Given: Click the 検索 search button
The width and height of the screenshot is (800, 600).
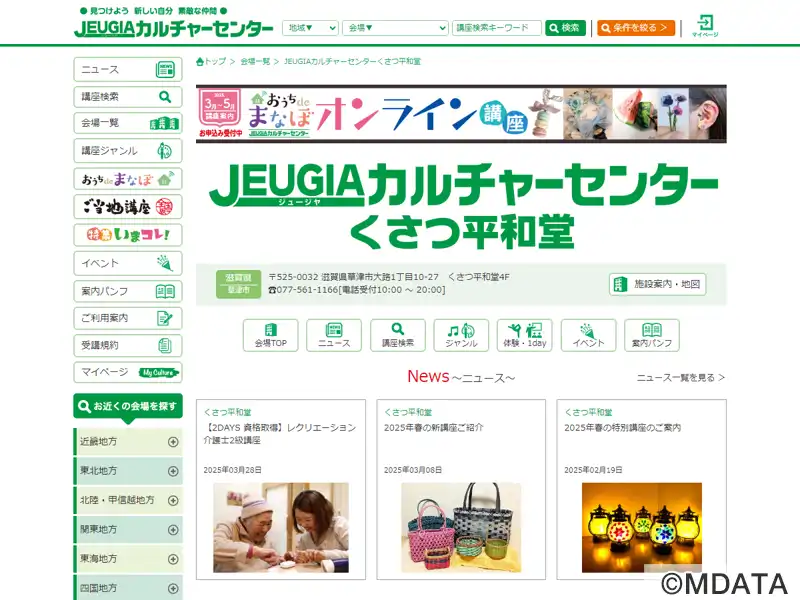Looking at the screenshot, I should pos(565,28).
